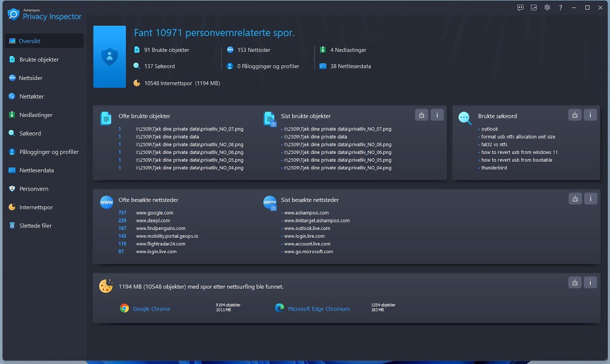Click www.flightradar24.com entry

coord(161,244)
